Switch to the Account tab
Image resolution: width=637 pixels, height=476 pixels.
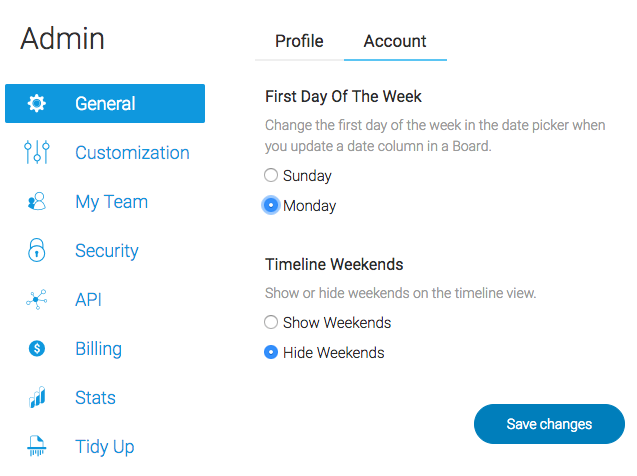[395, 41]
